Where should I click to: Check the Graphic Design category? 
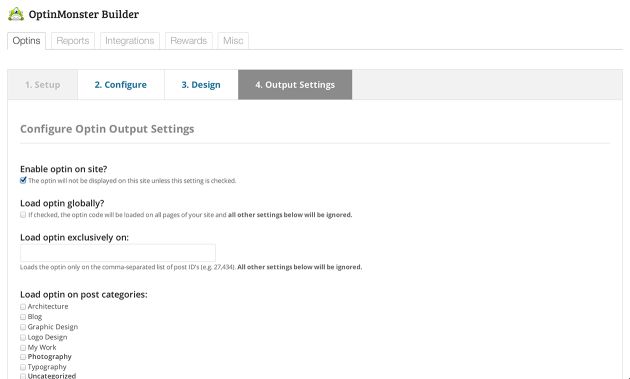point(23,327)
